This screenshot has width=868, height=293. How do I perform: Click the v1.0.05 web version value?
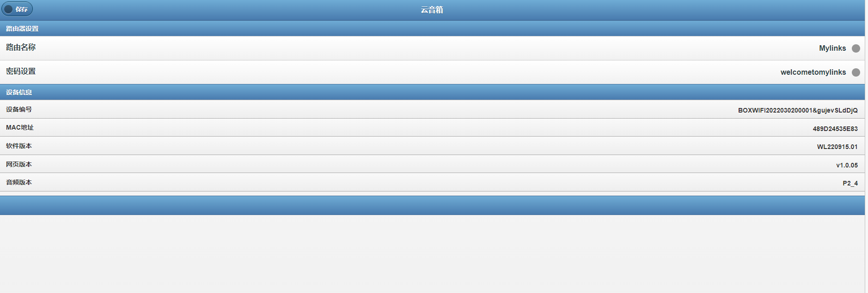[847, 165]
